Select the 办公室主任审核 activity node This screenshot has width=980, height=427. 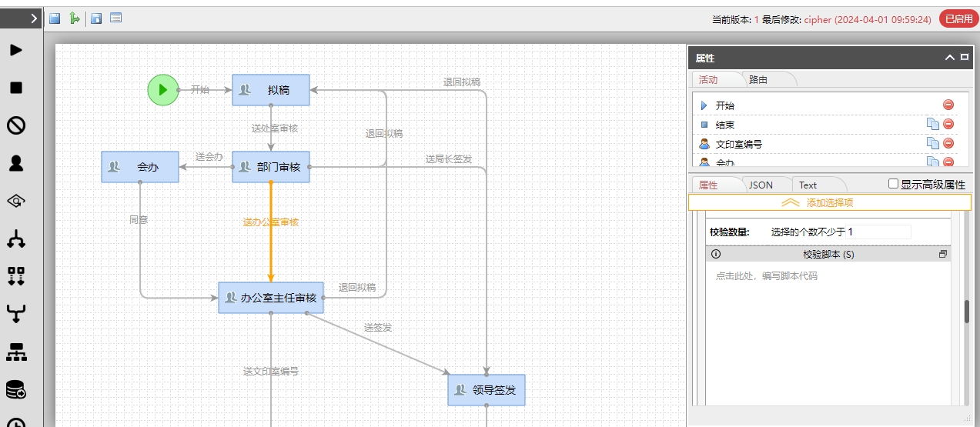(x=271, y=298)
